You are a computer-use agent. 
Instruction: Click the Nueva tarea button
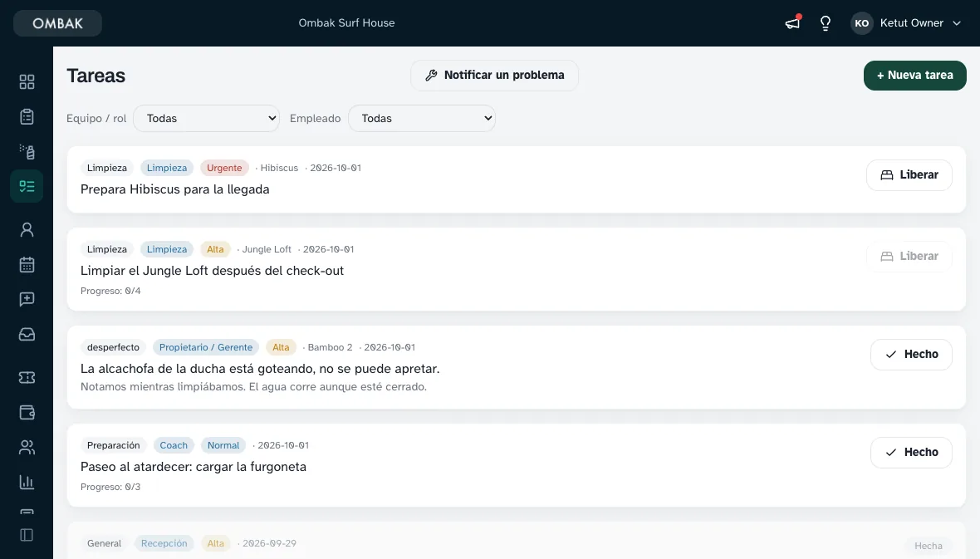915,75
